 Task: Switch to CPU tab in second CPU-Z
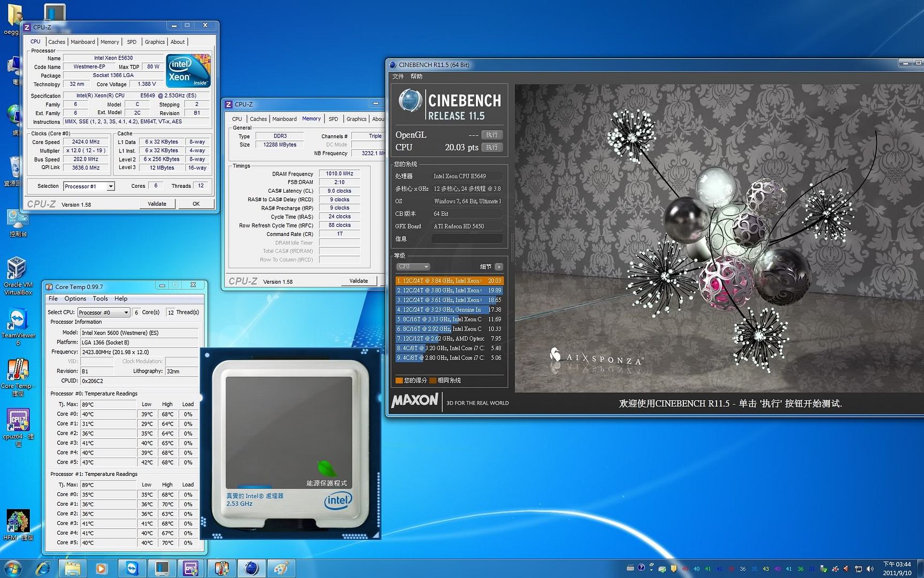click(x=237, y=119)
